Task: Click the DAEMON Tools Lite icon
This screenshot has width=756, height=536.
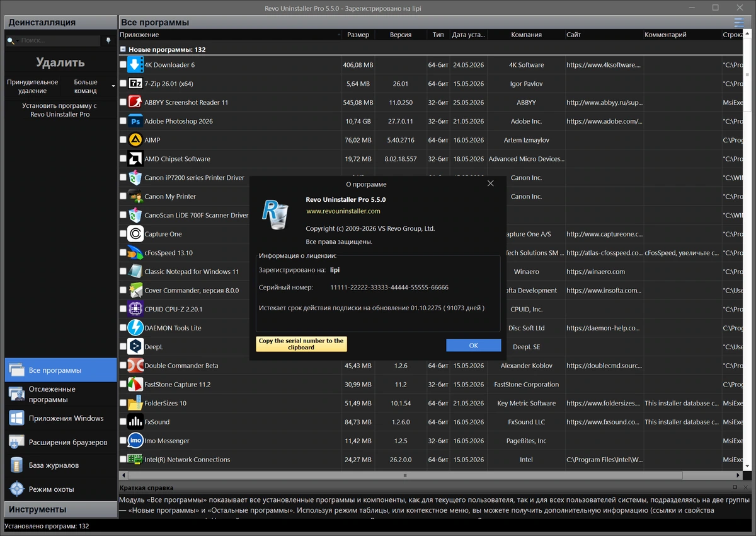Action: pos(135,328)
